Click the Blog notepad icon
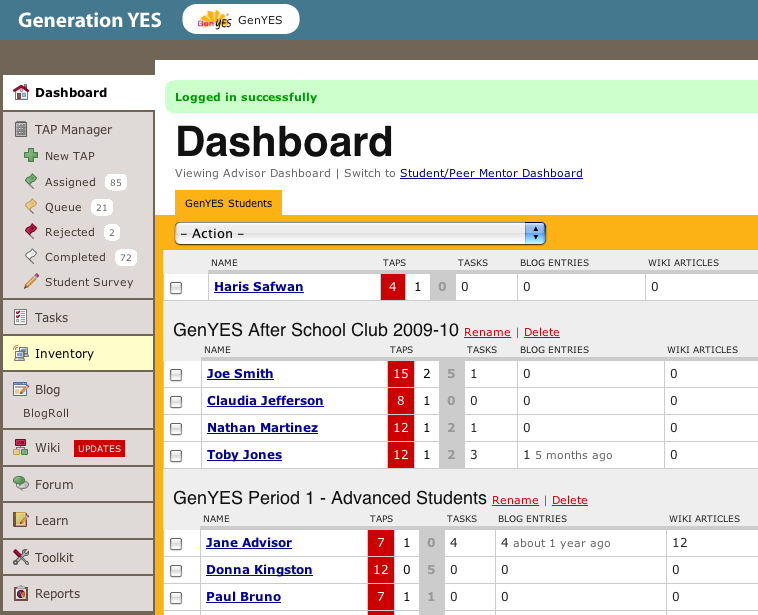758x615 pixels. point(21,389)
